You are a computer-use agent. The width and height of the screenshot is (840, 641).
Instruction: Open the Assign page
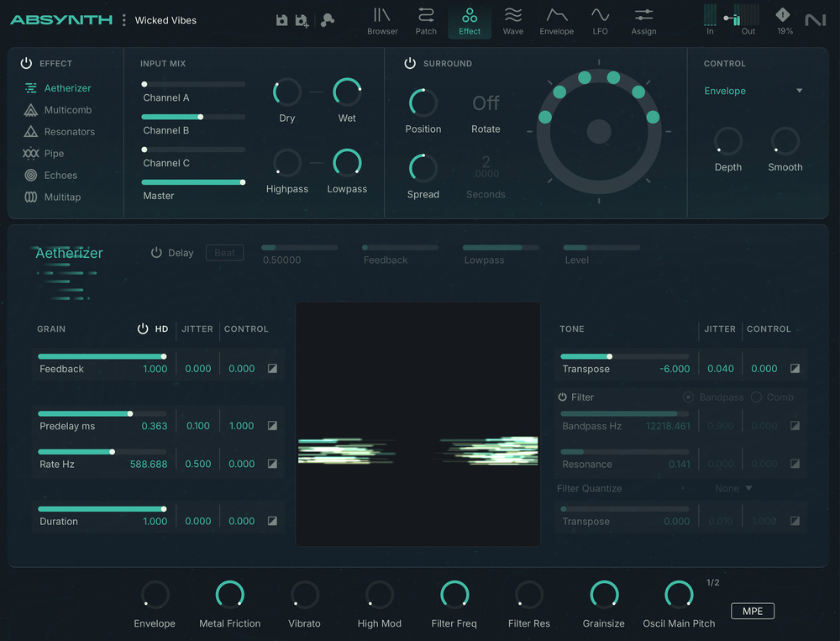coord(643,22)
